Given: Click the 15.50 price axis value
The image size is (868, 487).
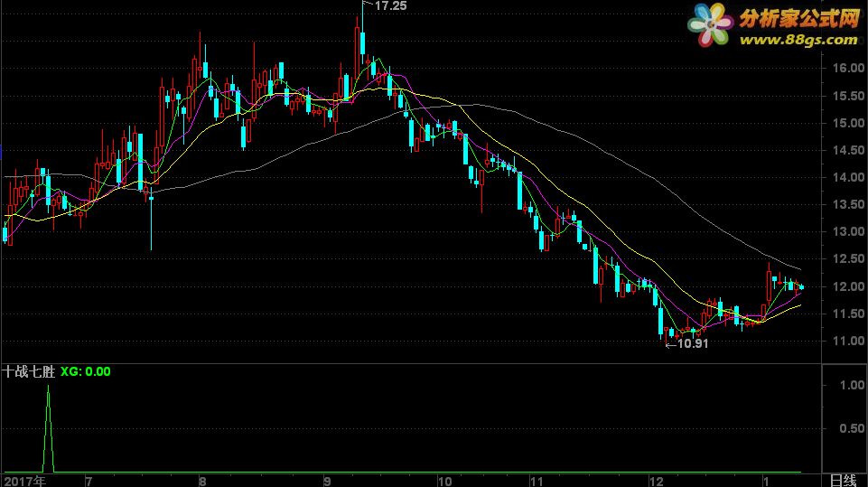Looking at the screenshot, I should [849, 96].
